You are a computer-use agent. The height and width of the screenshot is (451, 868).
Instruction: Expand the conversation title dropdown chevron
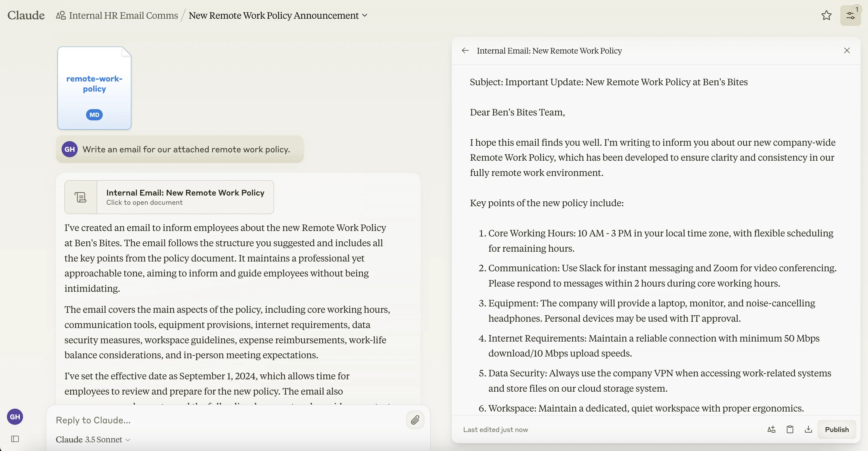pyautogui.click(x=365, y=16)
